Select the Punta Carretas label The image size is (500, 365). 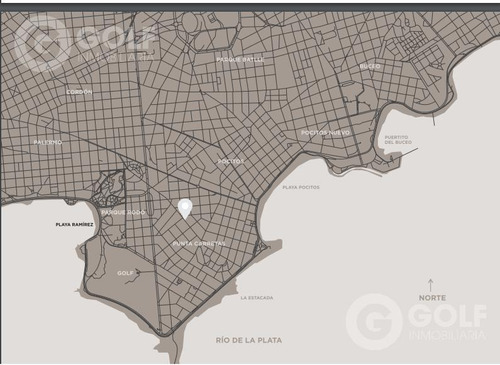point(199,244)
